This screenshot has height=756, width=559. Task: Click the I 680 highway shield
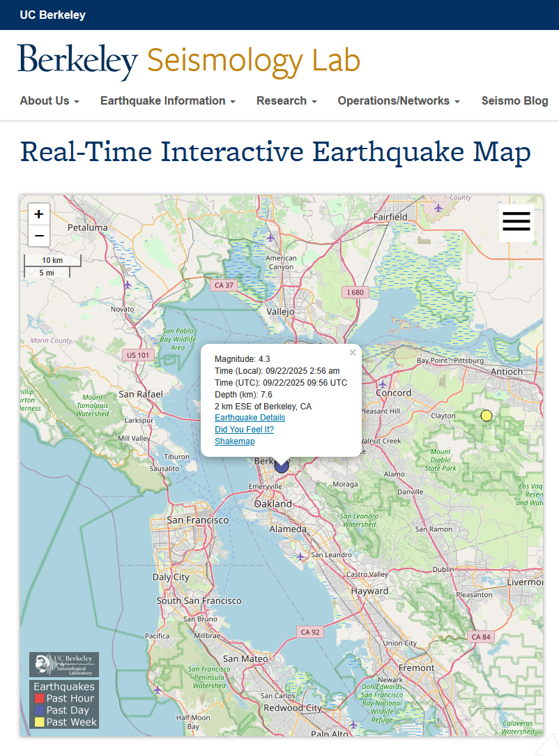click(355, 292)
